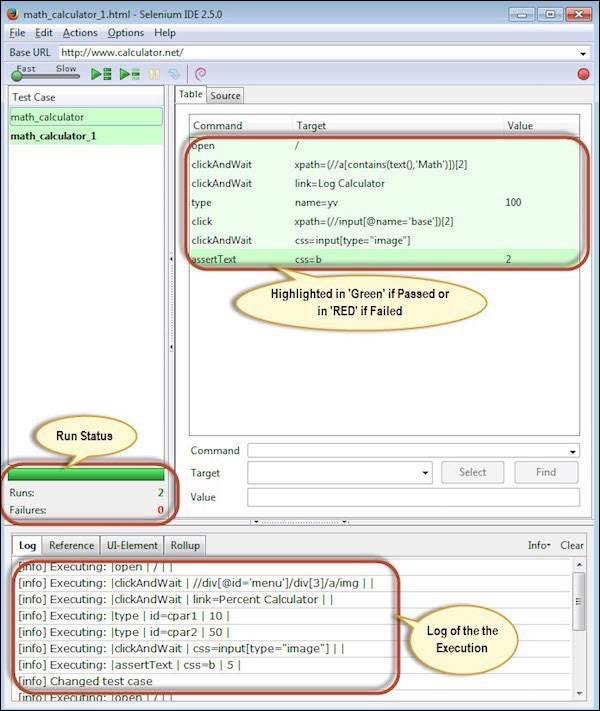This screenshot has width=600, height=711.
Task: Open the UI-Element tab
Action: coord(132,545)
